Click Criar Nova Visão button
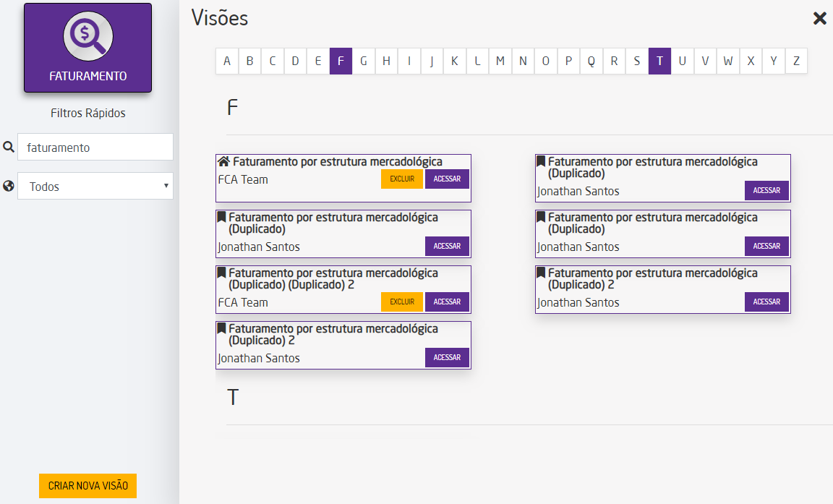Viewport: 833px width, 504px height. point(87,486)
